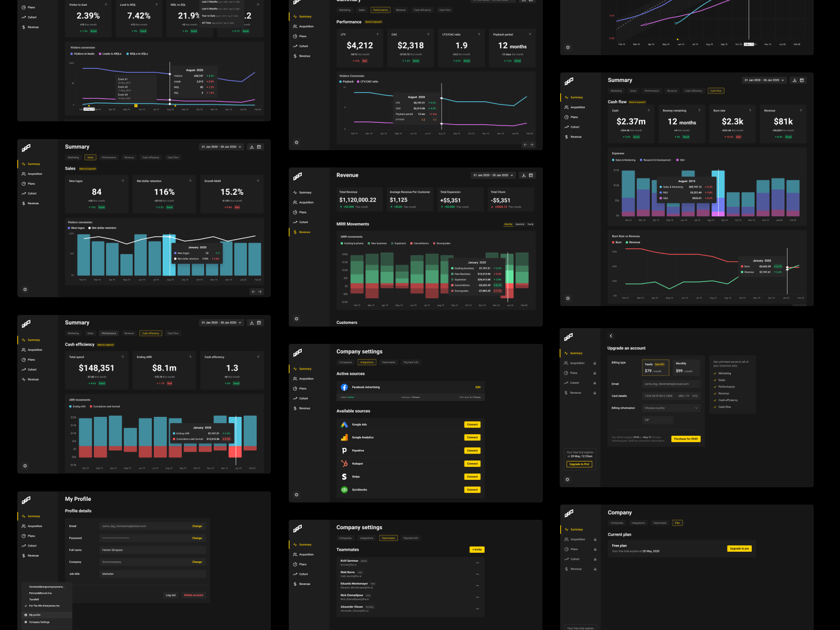Click the Stripe icon under Available sources

344,477
